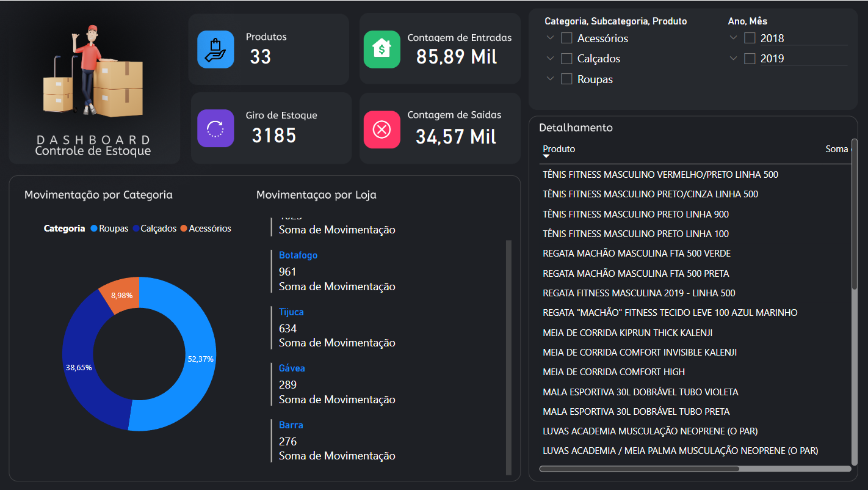Click the Giro de Estoque value 3185
This screenshot has height=490, width=868.
[274, 135]
